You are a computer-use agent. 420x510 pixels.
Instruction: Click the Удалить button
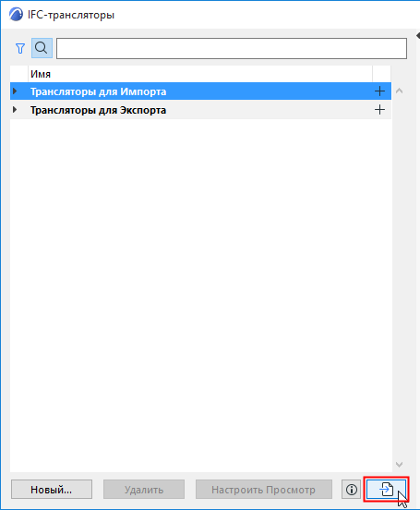pyautogui.click(x=144, y=489)
